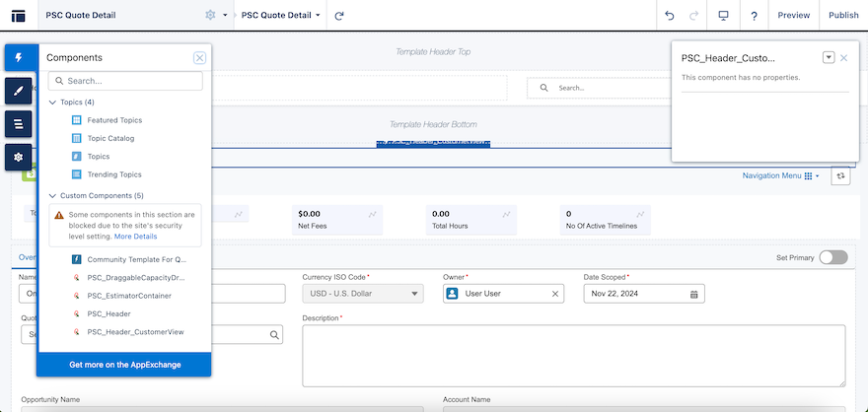Open the Date Scoped calendar picker

tap(693, 294)
